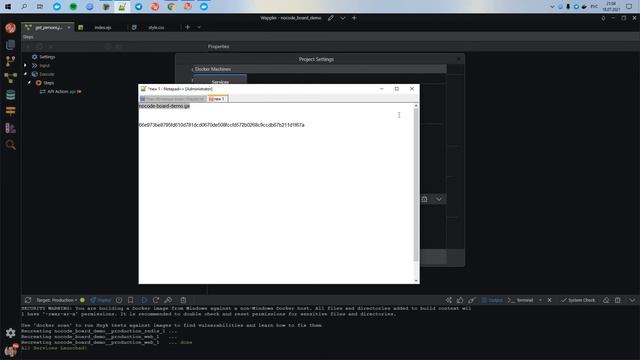Open the chevron dropdown behind Notepad++ in Project Settings
The image size is (640, 360).
coord(439,199)
